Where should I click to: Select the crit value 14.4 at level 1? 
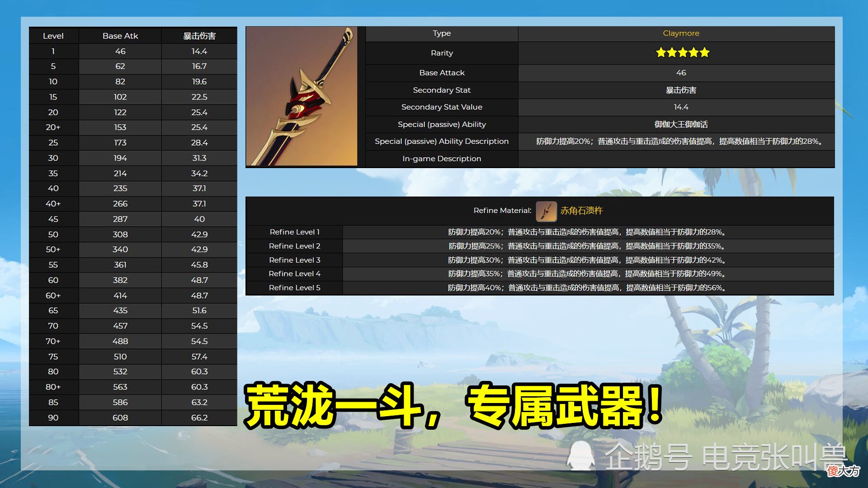coord(199,52)
